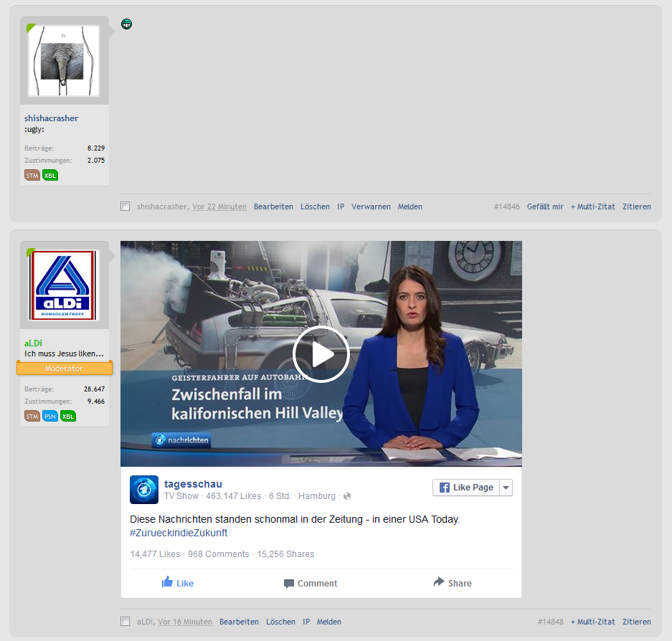672x641 pixels.
Task: Click the XBL badge under shishacrasher
Action: point(50,175)
